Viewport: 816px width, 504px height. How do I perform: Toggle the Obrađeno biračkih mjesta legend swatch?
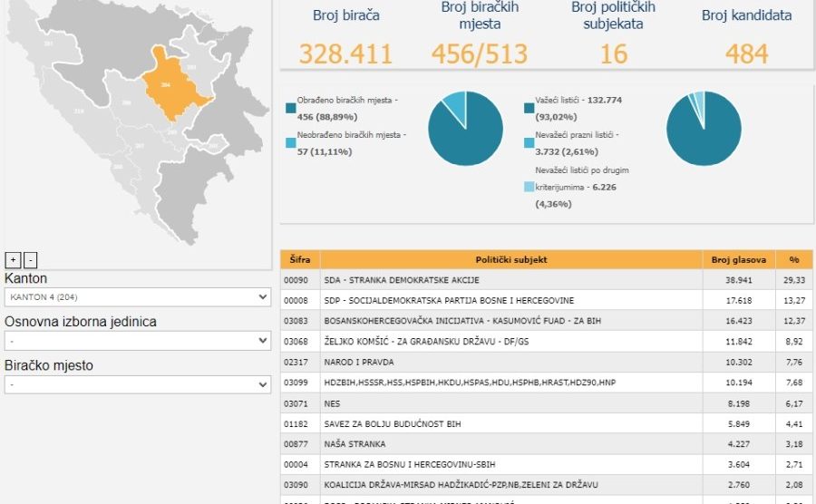tap(289, 108)
